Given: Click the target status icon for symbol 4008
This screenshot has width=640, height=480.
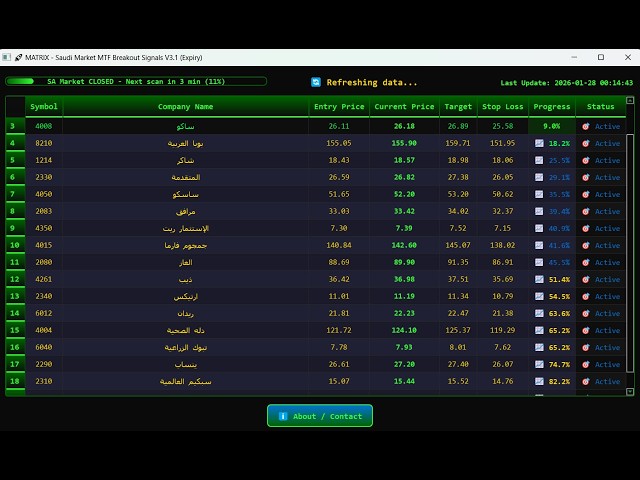Looking at the screenshot, I should 586,127.
